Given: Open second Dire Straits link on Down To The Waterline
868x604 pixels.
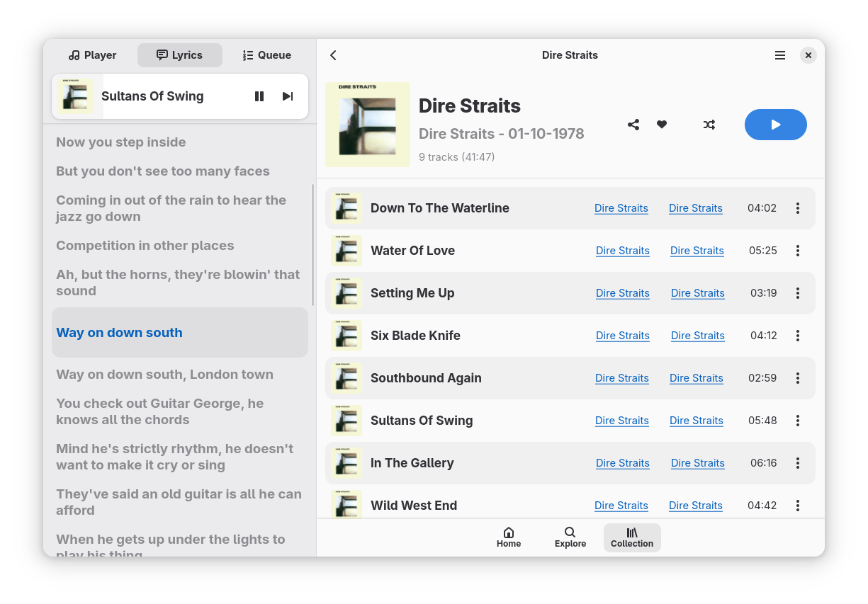Looking at the screenshot, I should [696, 208].
